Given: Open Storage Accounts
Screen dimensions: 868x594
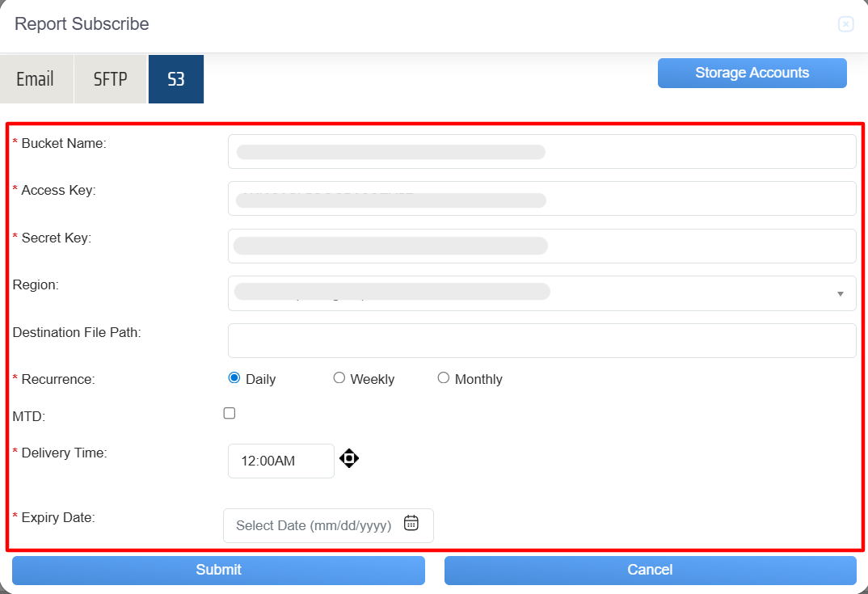Looking at the screenshot, I should [752, 73].
